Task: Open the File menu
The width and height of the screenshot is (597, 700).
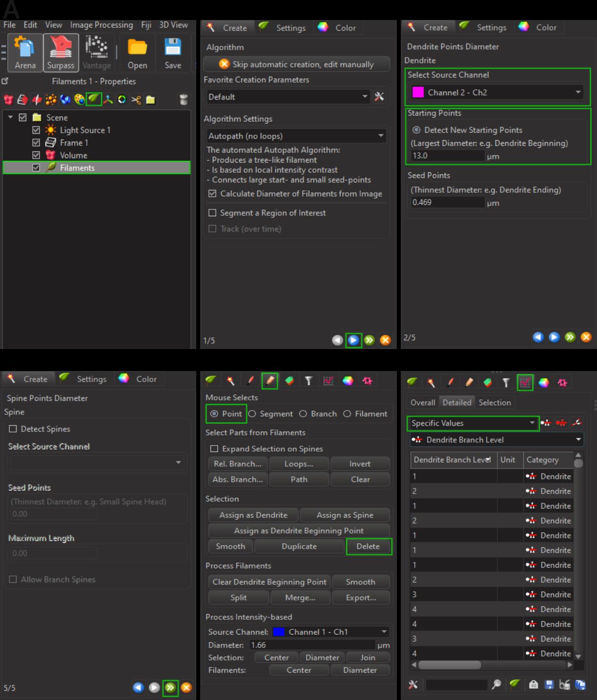Action: [9, 25]
